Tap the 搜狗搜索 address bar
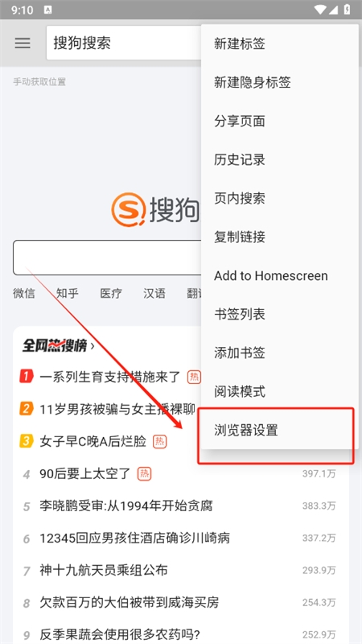Image resolution: width=362 pixels, height=644 pixels. (124, 43)
